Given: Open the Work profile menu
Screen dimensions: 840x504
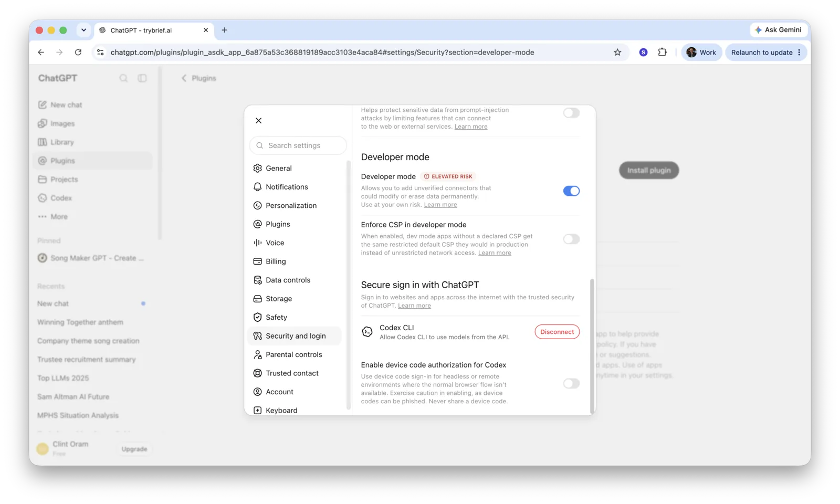Looking at the screenshot, I should click(701, 52).
